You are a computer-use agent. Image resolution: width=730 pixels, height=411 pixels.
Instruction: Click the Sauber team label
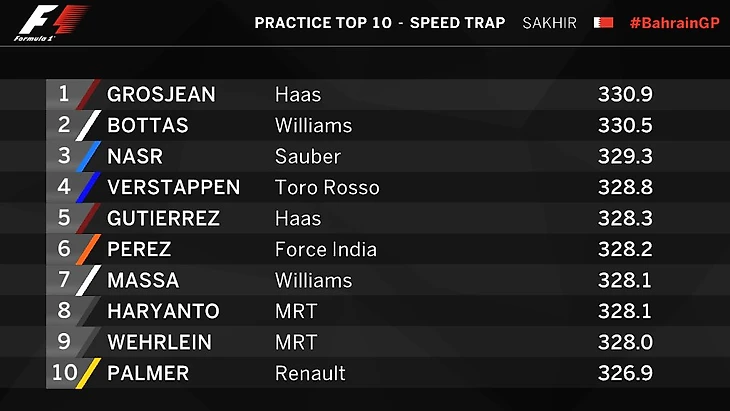(x=307, y=156)
